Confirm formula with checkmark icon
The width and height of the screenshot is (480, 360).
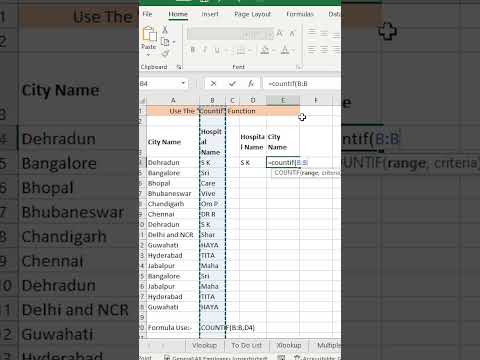tap(232, 84)
